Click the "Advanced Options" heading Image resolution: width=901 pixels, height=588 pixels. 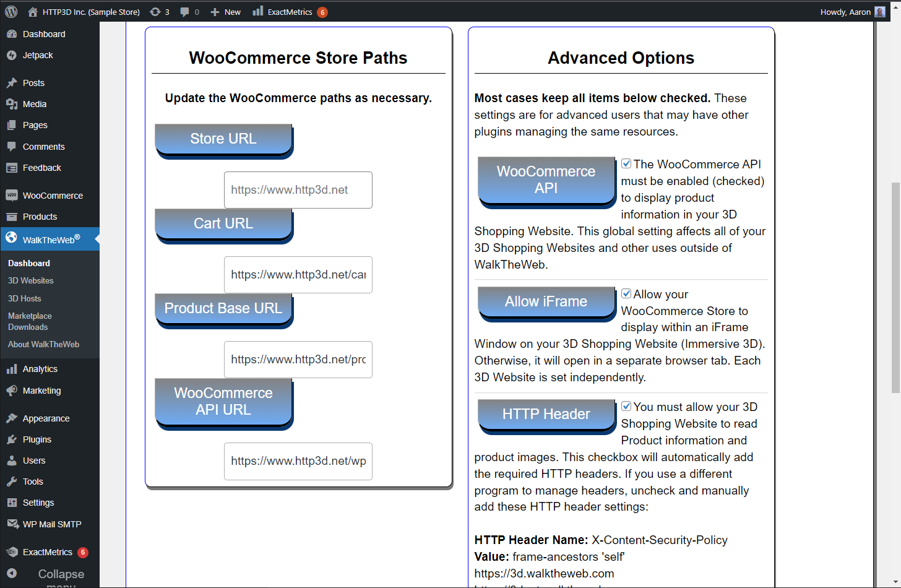tap(621, 58)
